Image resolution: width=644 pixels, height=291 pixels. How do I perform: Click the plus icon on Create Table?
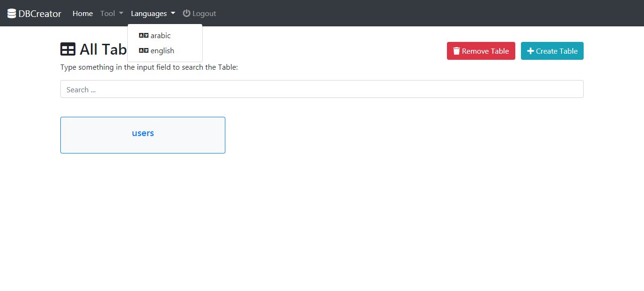530,51
